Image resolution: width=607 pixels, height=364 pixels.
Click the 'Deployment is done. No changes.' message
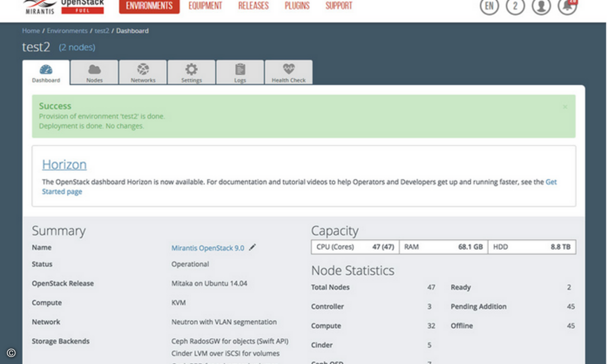[92, 126]
